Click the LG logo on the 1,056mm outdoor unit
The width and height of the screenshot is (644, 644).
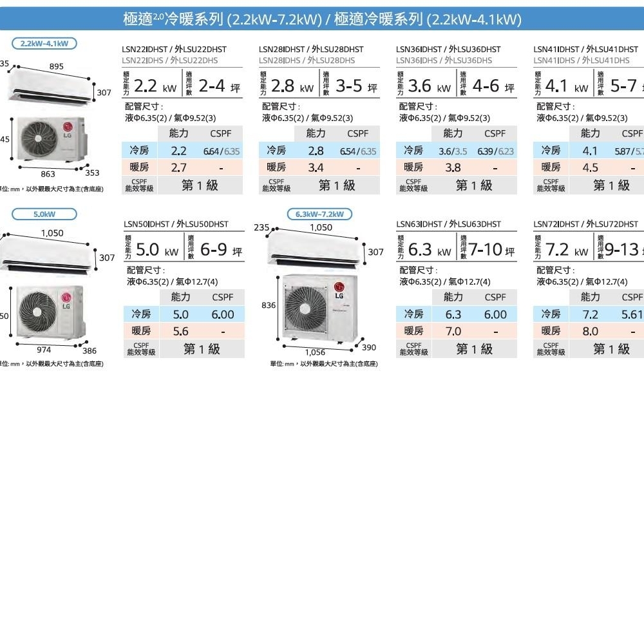click(339, 290)
